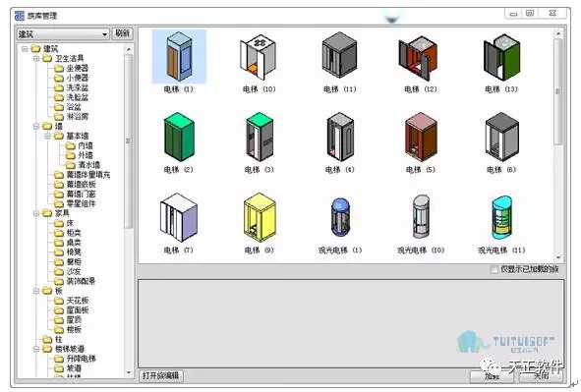Viewport: 581px width, 392px height.
Task: Collapse the 墙 tree node
Action: click(x=36, y=126)
